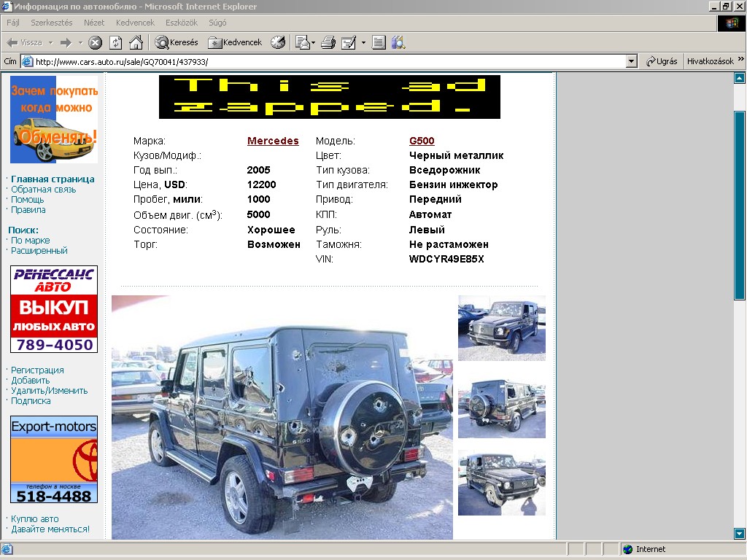Screen dimensions: 747x560
Task: Open the large rear-view G500 photo
Action: pyautogui.click(x=282, y=417)
